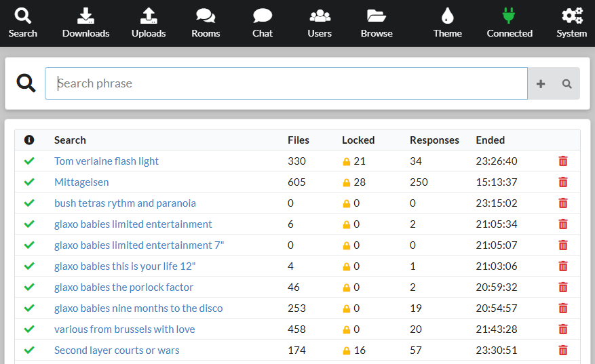This screenshot has width=595, height=364.
Task: Switch to the Chat page
Action: (263, 23)
